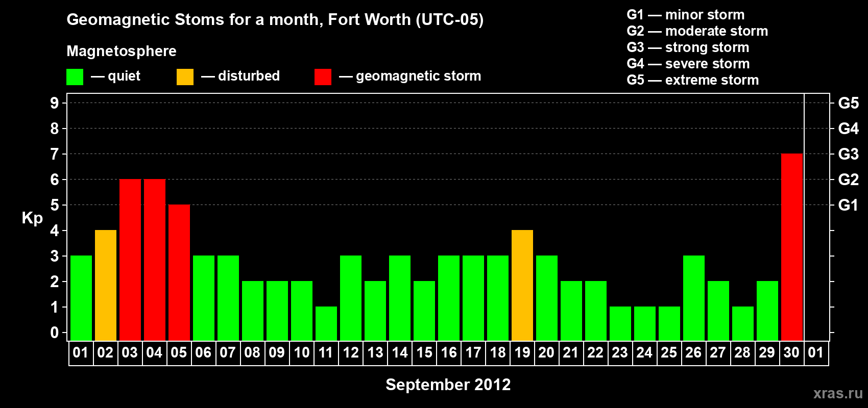Screen dimensions: 868x408
Task: Click the green bar for day 26
Action: pos(694,298)
